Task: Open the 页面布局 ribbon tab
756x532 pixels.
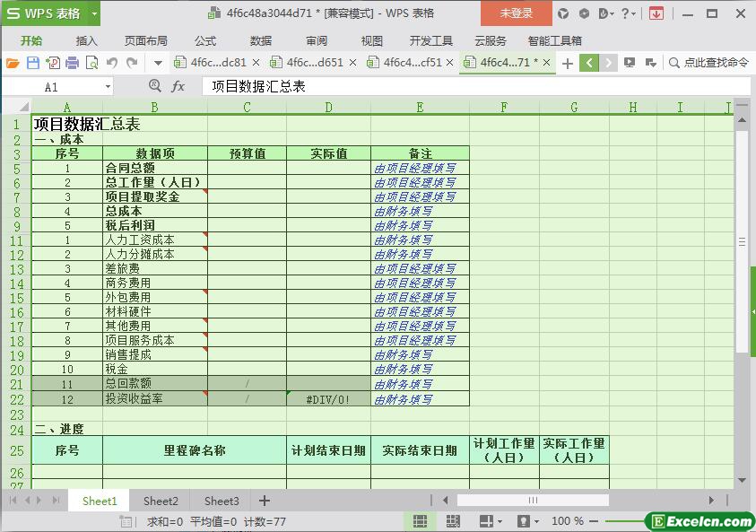Action: [x=145, y=40]
